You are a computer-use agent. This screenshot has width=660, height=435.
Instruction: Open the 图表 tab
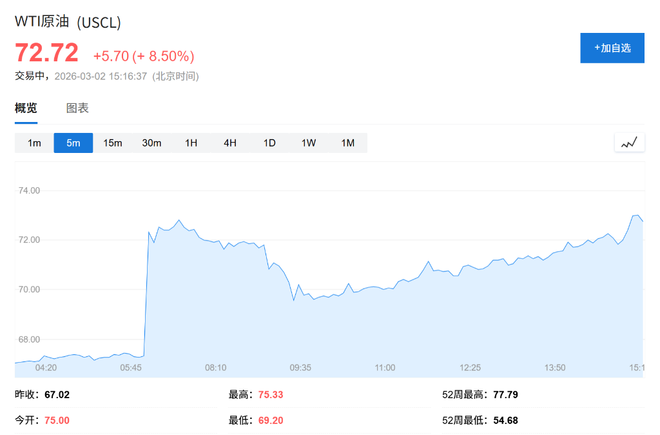pyautogui.click(x=77, y=108)
